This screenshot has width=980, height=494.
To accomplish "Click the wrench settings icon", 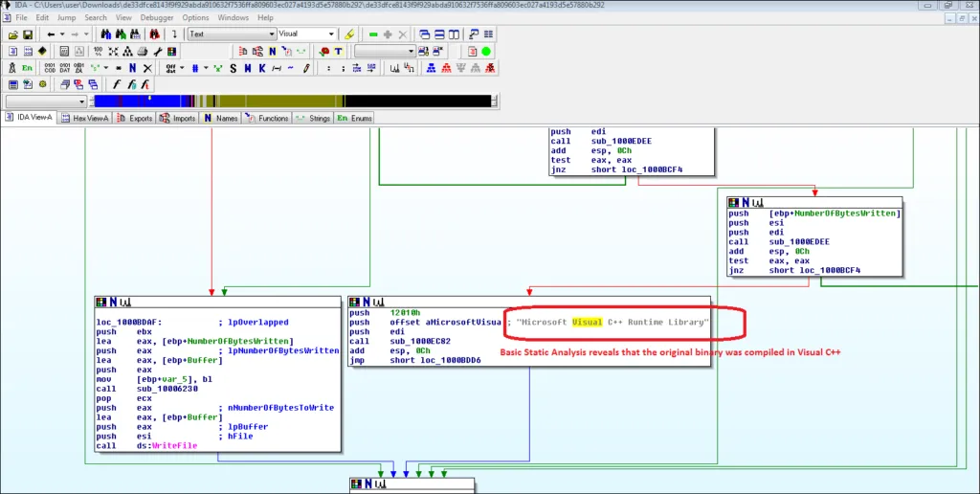I will (157, 52).
